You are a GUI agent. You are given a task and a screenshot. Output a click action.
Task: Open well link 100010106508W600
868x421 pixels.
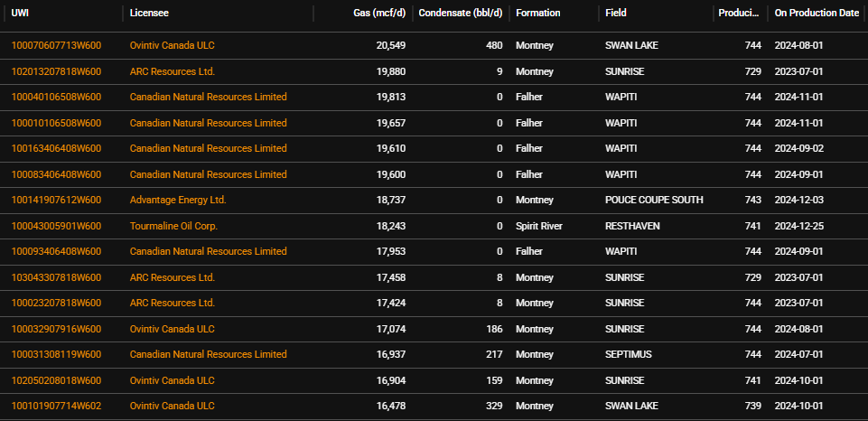coord(56,123)
